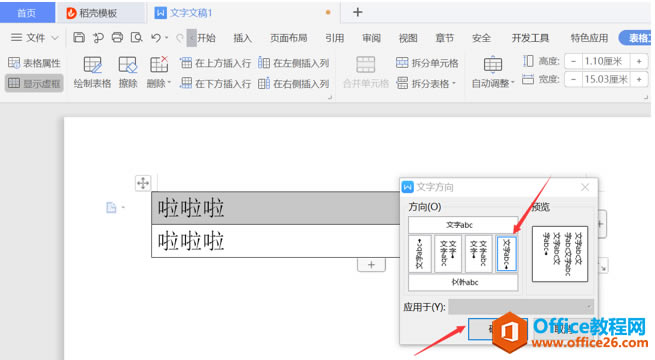655x360 pixels.
Task: Switch to the 开始 ribbon tab
Action: click(206, 38)
